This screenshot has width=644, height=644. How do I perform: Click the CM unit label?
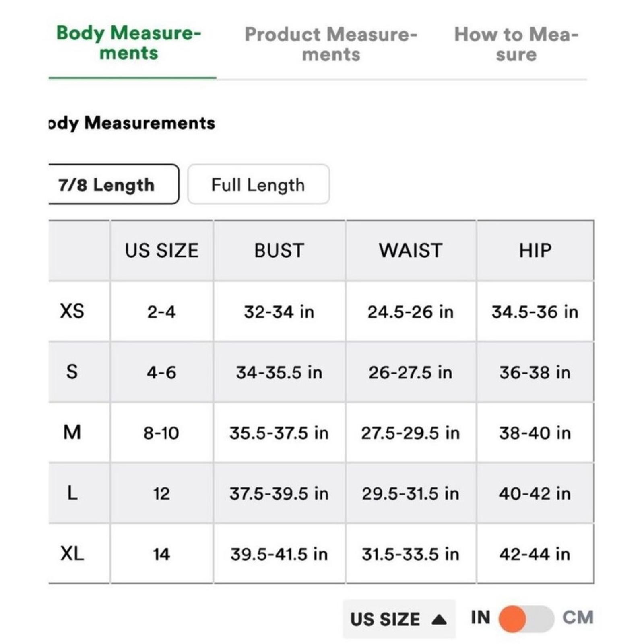[x=578, y=617]
